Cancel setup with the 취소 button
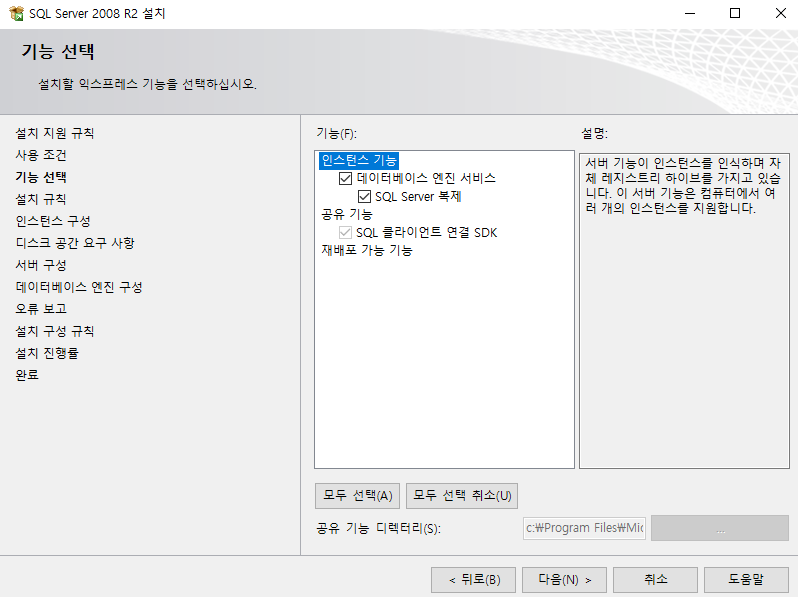Viewport: 798px width, 597px height. coord(656,580)
